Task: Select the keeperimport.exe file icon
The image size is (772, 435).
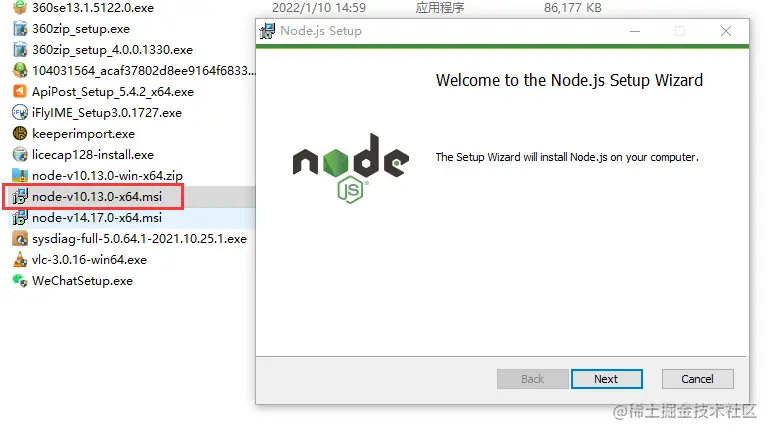Action: tap(20, 133)
